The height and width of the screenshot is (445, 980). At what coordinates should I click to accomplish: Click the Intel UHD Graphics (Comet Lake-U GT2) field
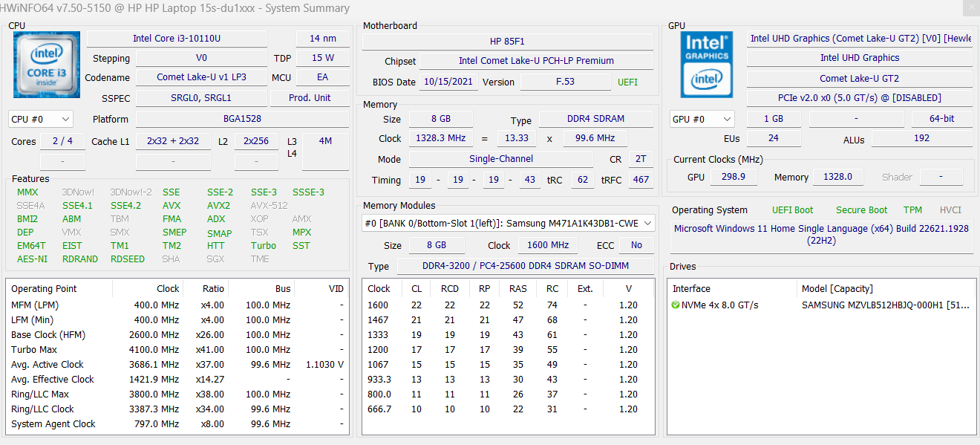coord(860,39)
